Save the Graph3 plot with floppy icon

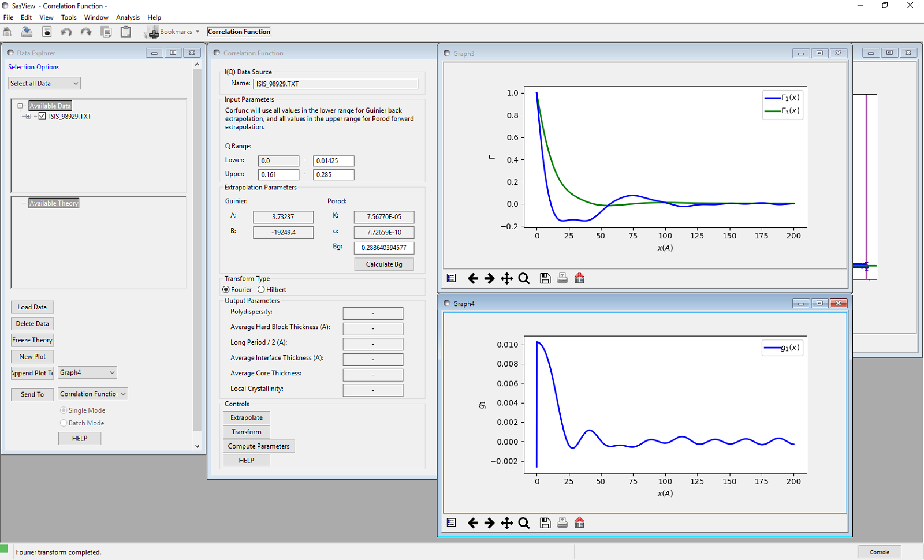coord(545,279)
